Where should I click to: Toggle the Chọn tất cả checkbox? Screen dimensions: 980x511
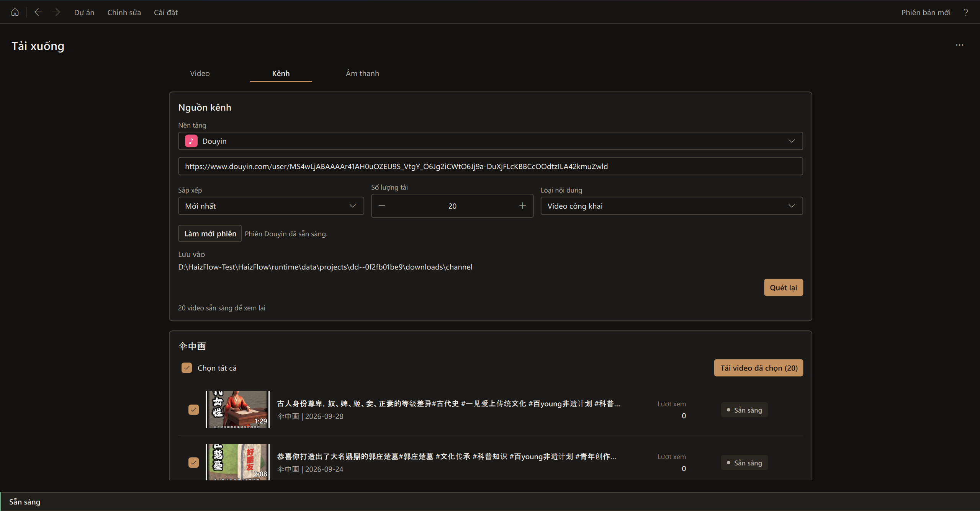click(187, 368)
